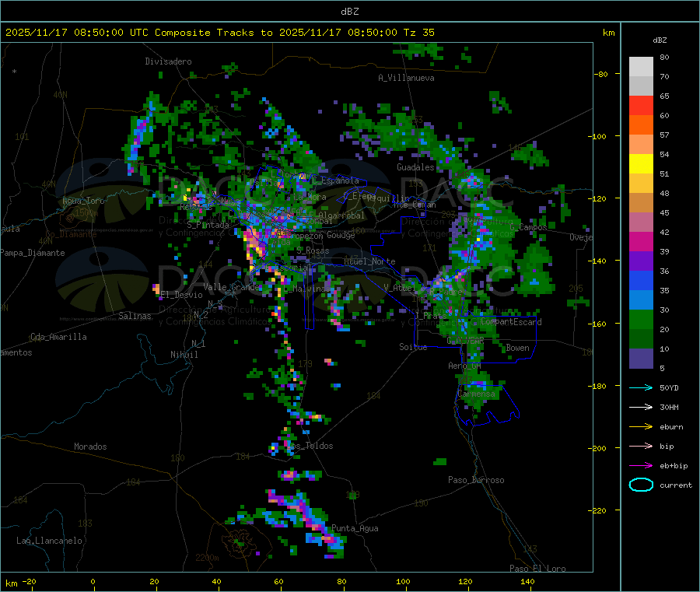Screen dimensions: 700x592
Task: Click the 'Paso_El_Loro' map label
Action: [537, 569]
